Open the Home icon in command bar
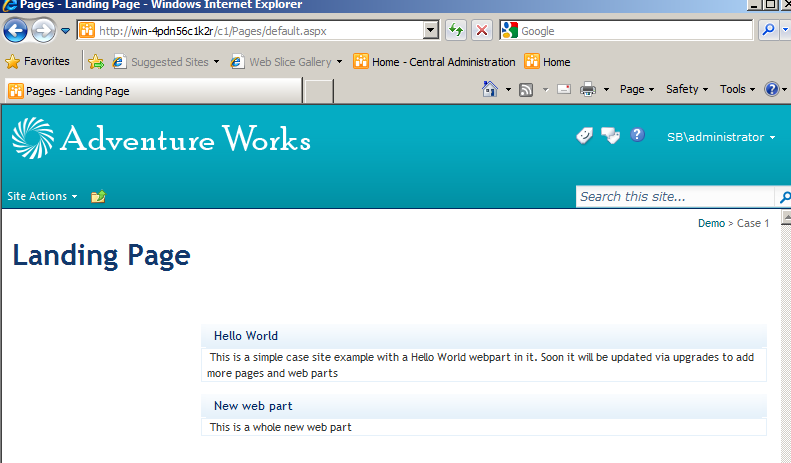This screenshot has height=463, width=791. pyautogui.click(x=490, y=89)
